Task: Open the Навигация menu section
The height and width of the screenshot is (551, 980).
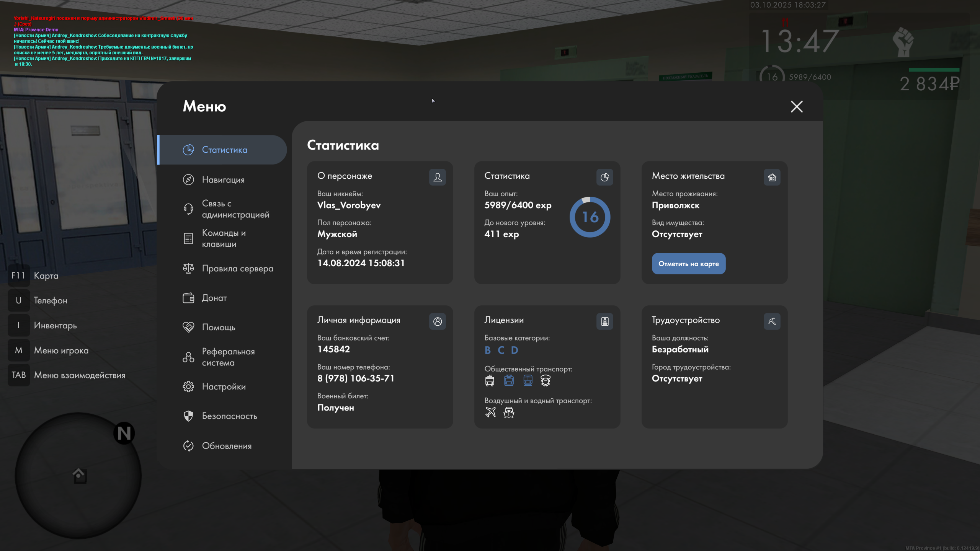Action: tap(223, 179)
